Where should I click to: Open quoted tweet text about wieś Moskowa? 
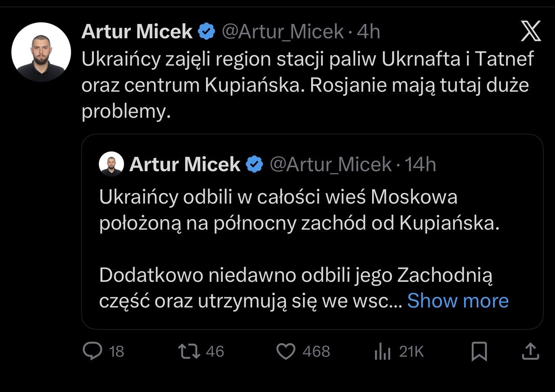[x=294, y=210]
